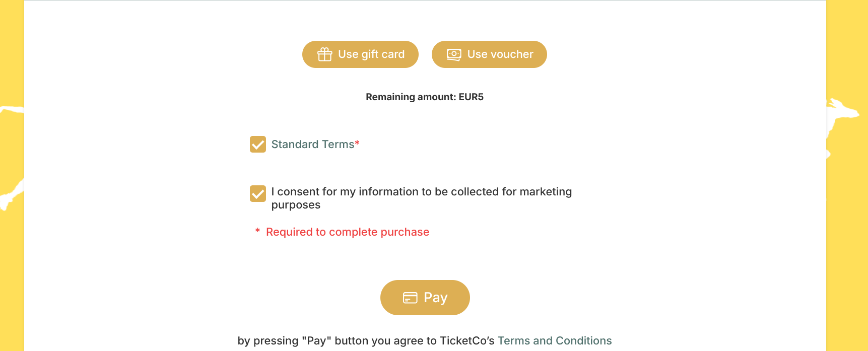The image size is (868, 351).
Task: Click the "Remaining amount: EUR5" text
Action: click(x=424, y=97)
